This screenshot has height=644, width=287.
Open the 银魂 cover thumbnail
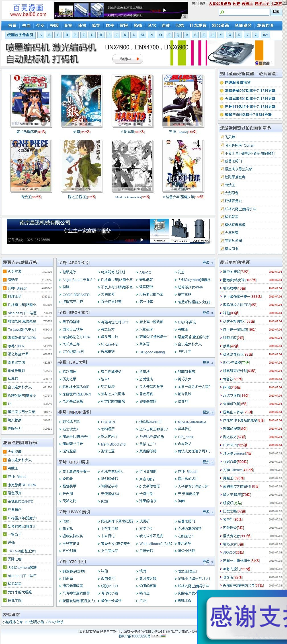coord(81,101)
